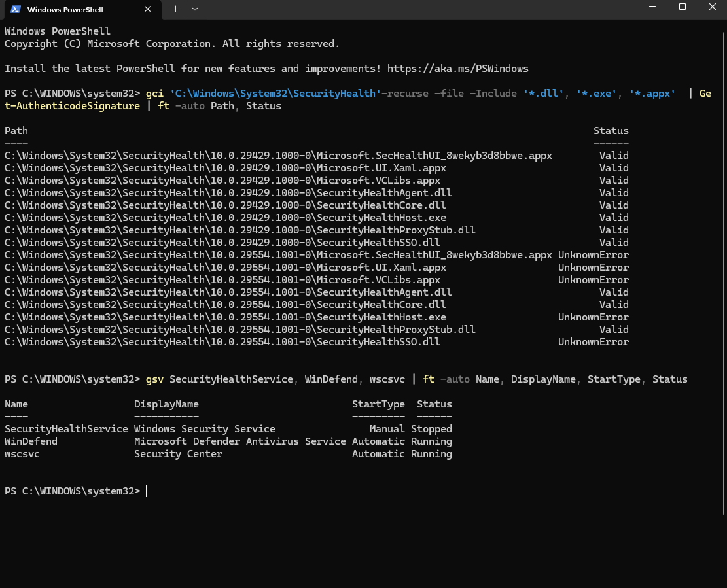Screen dimensions: 727x588
Task: Click the 10.0.29429.1000-0 SecurityHealthProxyStub.dll path
Action: coord(240,230)
